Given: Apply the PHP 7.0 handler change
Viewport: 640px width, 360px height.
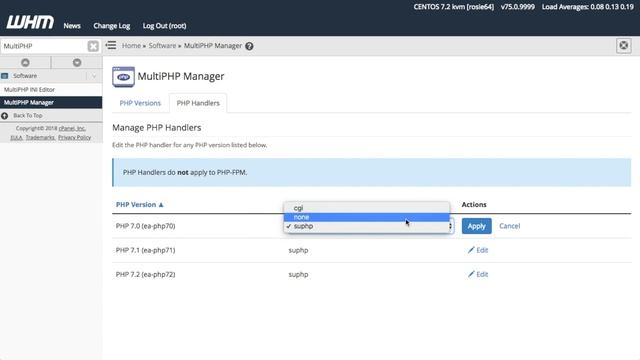Looking at the screenshot, I should [x=476, y=226].
